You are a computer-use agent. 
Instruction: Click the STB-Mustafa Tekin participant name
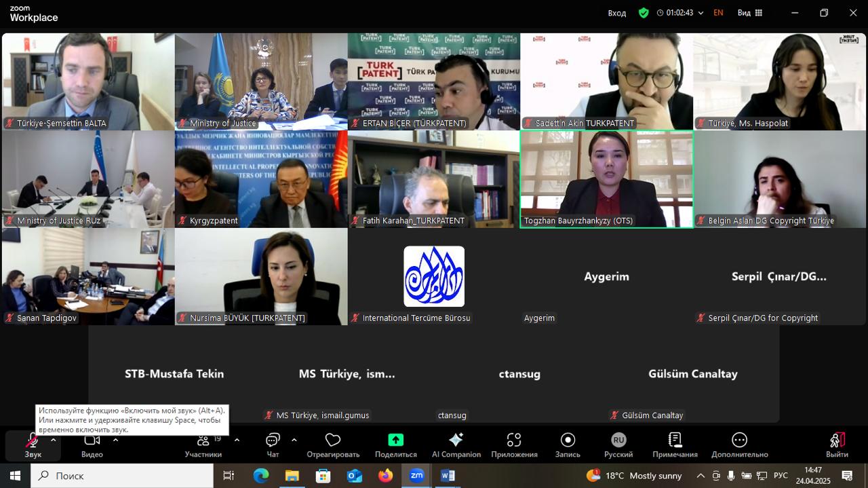coord(174,373)
